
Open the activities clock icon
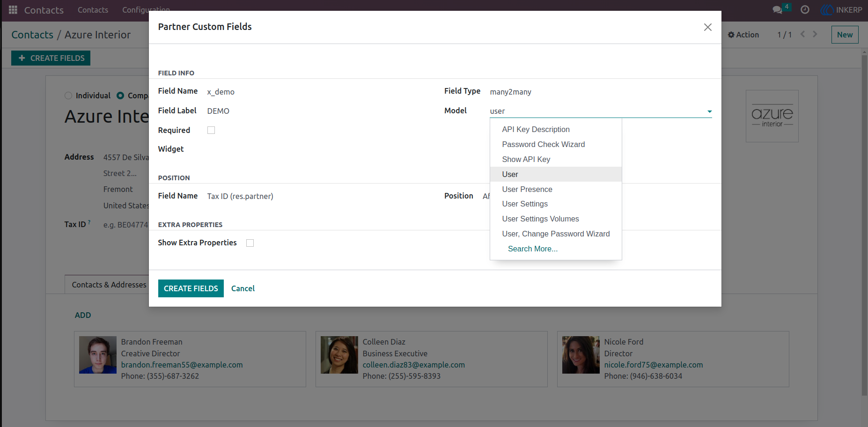(805, 10)
